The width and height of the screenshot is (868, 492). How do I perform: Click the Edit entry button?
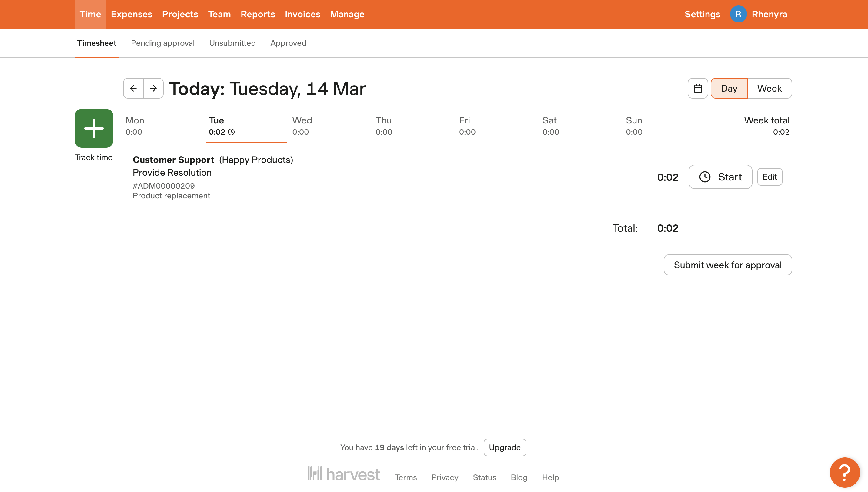(770, 177)
